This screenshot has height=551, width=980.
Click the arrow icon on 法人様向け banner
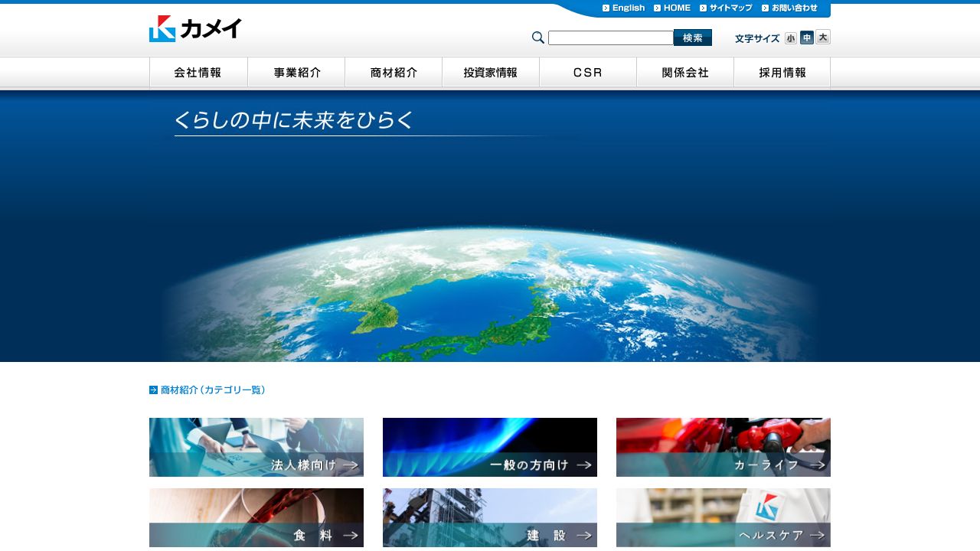351,465
